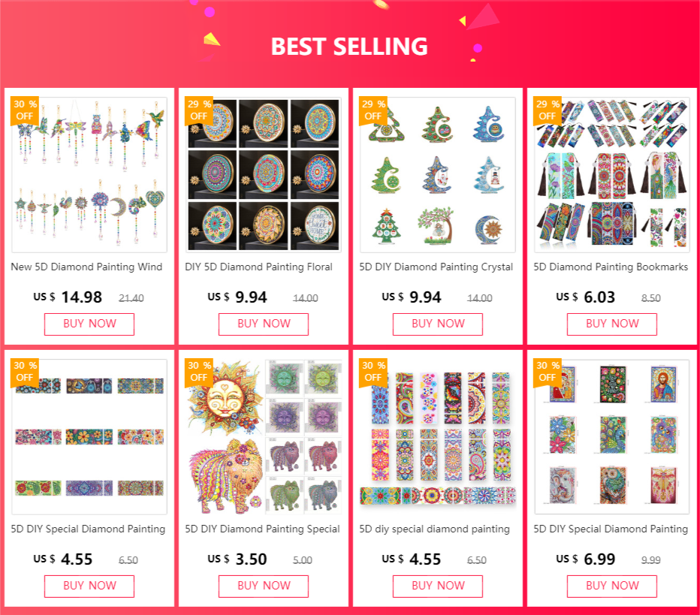
Task: Open the religious and flower canvases thumbnail
Action: point(612,436)
